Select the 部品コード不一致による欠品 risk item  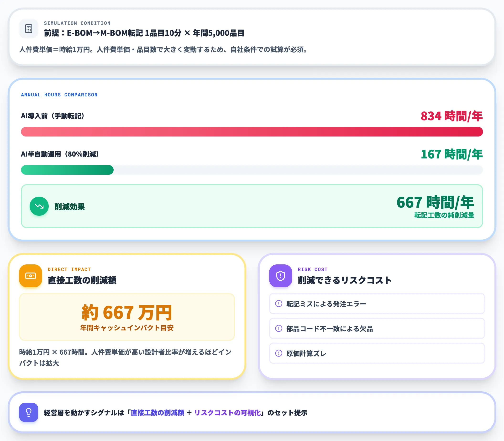(377, 329)
